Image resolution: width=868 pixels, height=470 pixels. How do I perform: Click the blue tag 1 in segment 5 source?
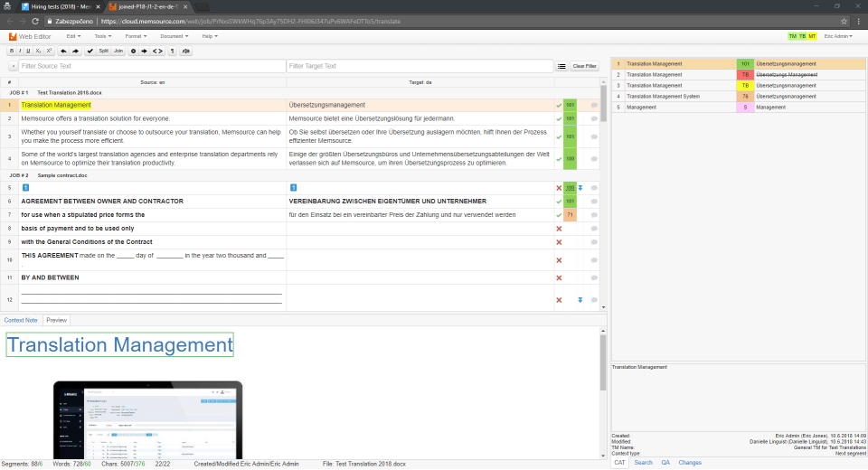point(25,188)
